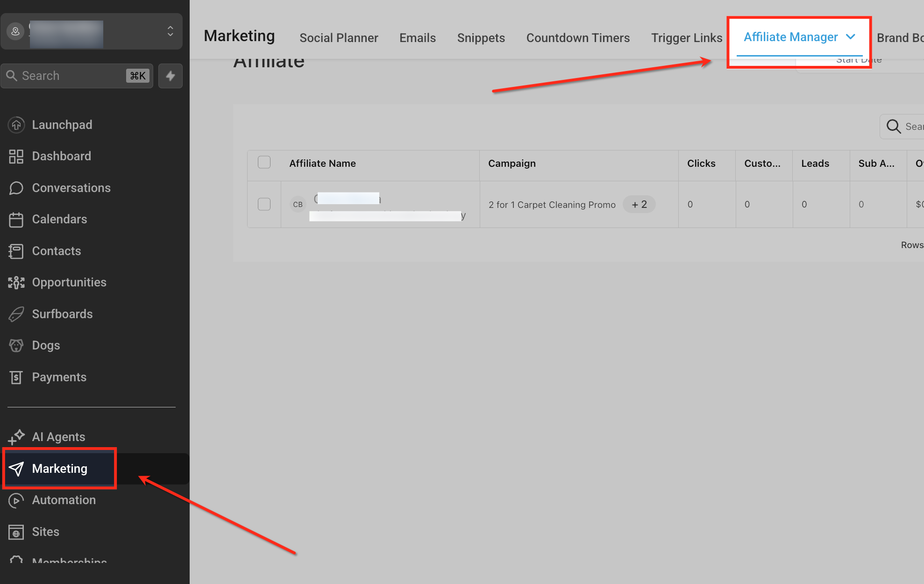The image size is (924, 584).
Task: Switch to the Social Planner tab
Action: (339, 38)
